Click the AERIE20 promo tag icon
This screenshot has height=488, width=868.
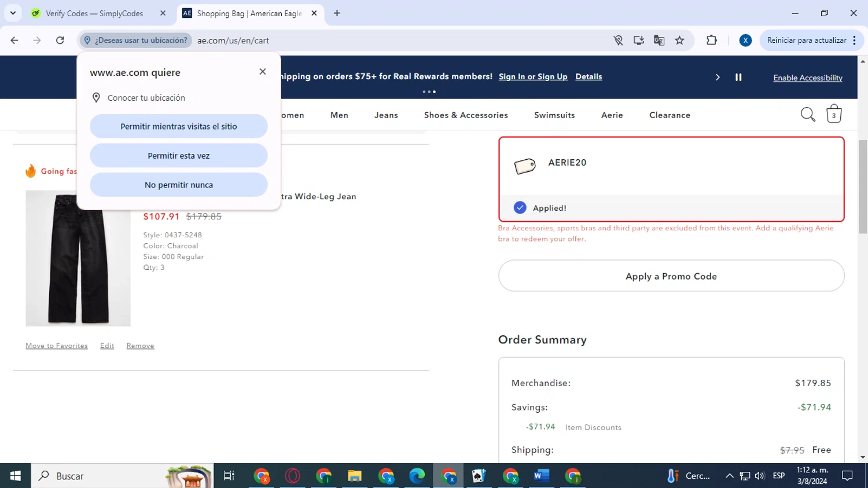pyautogui.click(x=525, y=166)
